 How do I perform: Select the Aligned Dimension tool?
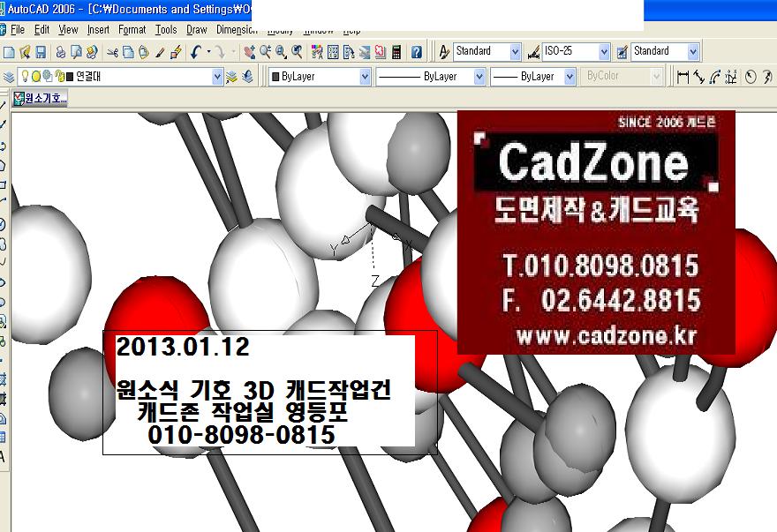[698, 77]
